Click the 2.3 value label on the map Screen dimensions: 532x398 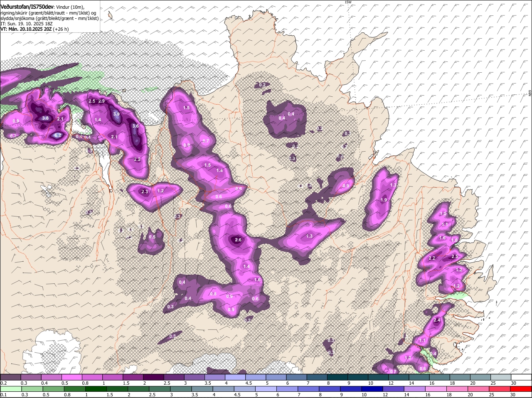point(145,192)
